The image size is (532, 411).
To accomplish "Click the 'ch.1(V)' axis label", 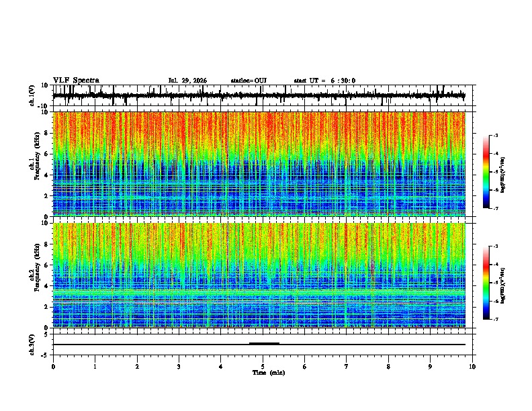I will pos(32,95).
